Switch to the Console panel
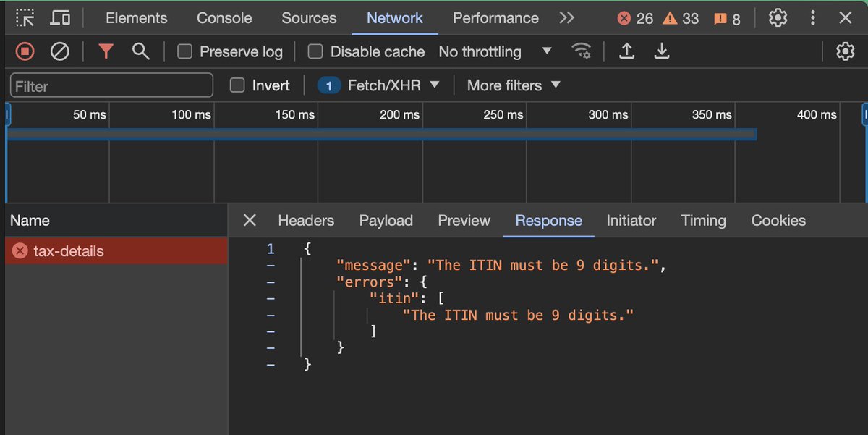Screen dimensions: 868x435 click(x=224, y=17)
